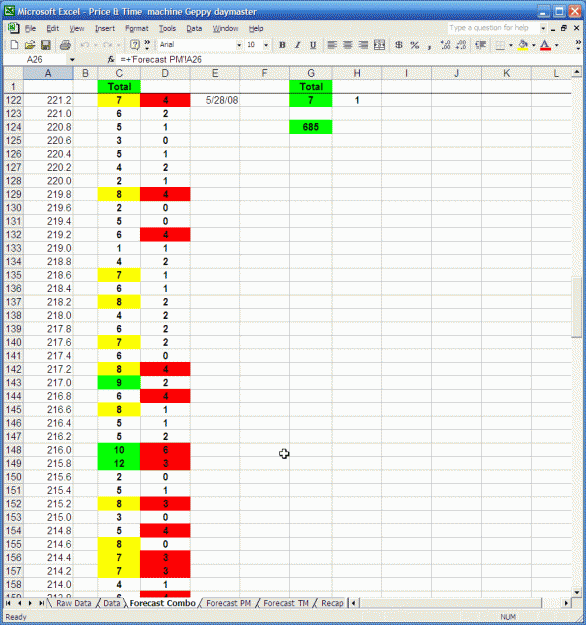The width and height of the screenshot is (586, 625).
Task: Decrease cell indent
Action: [x=481, y=45]
